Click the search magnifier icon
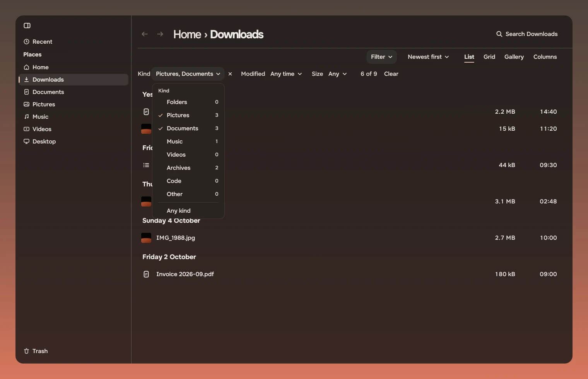588x379 pixels. point(499,34)
